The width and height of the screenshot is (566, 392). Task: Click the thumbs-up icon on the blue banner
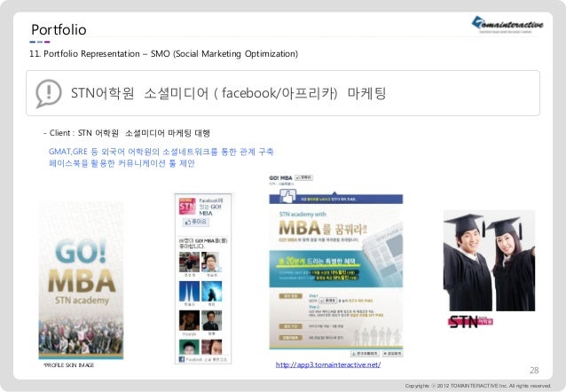[x=287, y=197]
